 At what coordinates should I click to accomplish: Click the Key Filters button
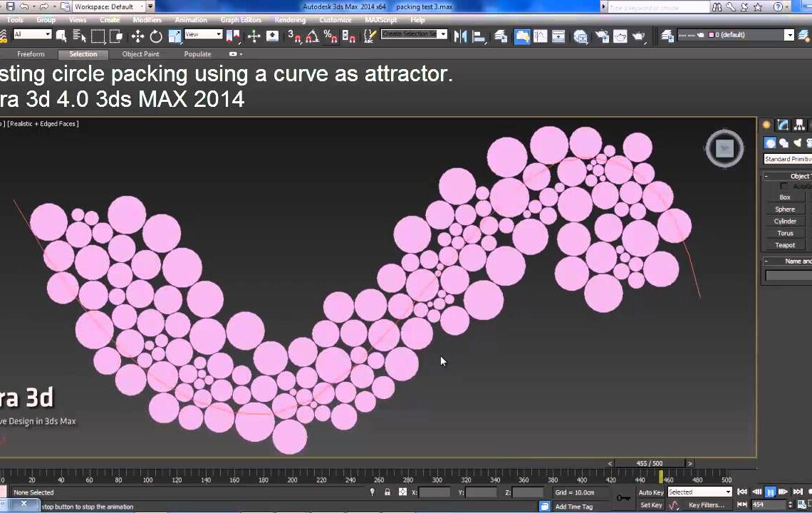tap(706, 505)
